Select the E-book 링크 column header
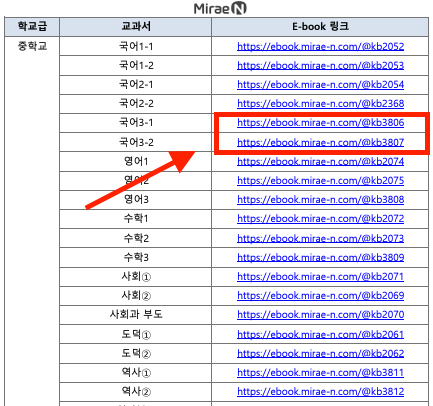The image size is (433, 406). coord(320,27)
